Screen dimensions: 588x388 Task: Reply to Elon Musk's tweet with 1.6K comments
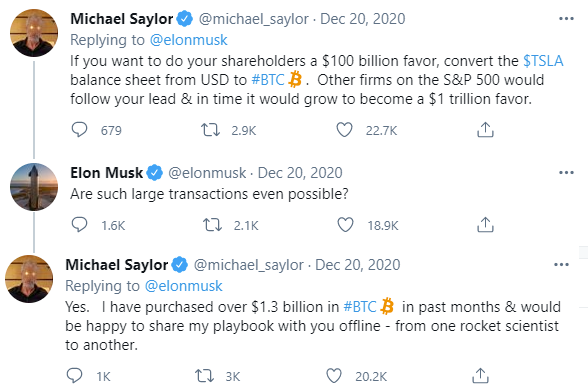pyautogui.click(x=79, y=225)
